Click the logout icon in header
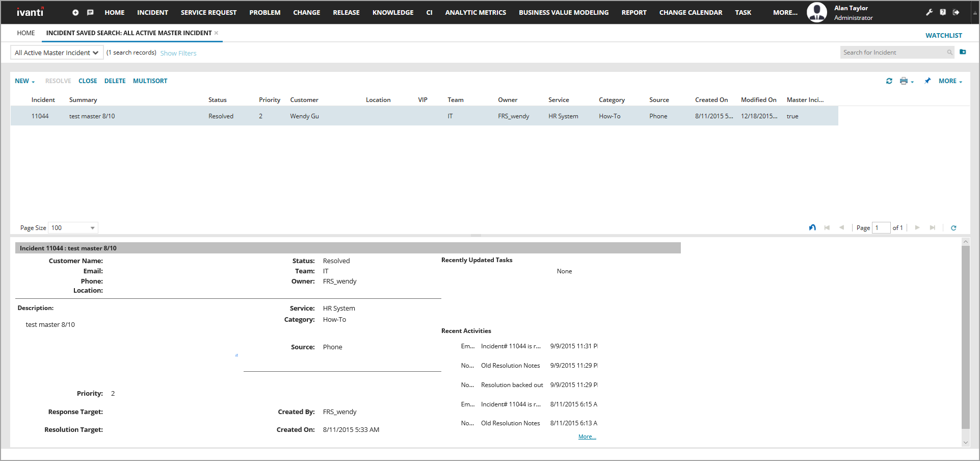 [x=956, y=12]
